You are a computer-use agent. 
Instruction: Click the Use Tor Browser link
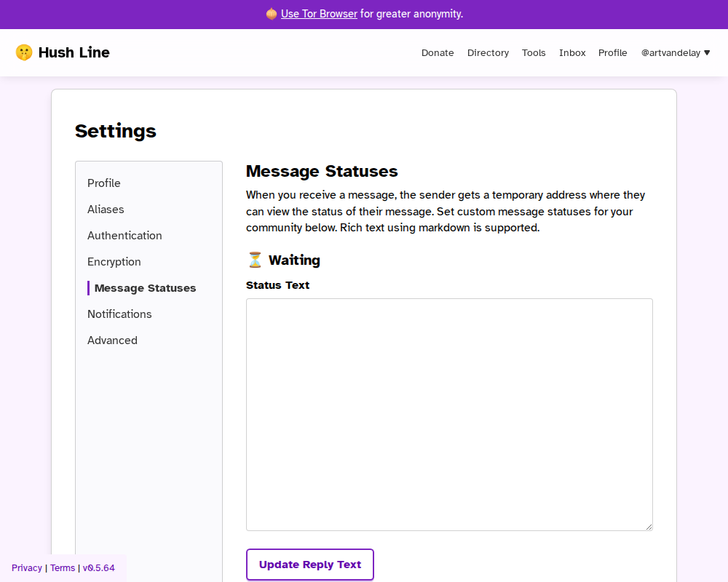pos(319,14)
